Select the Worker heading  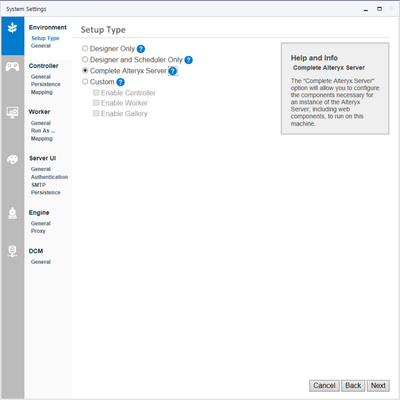[x=39, y=112]
